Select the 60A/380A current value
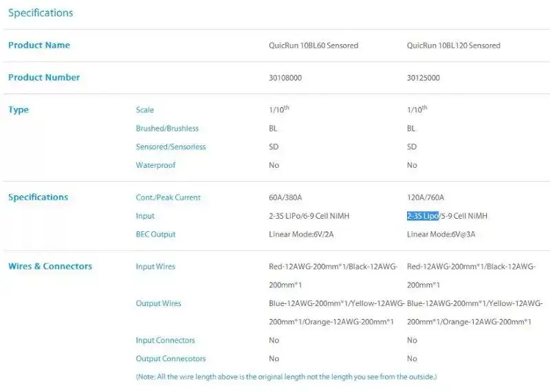Image resolution: width=550 pixels, height=392 pixels. tap(285, 197)
